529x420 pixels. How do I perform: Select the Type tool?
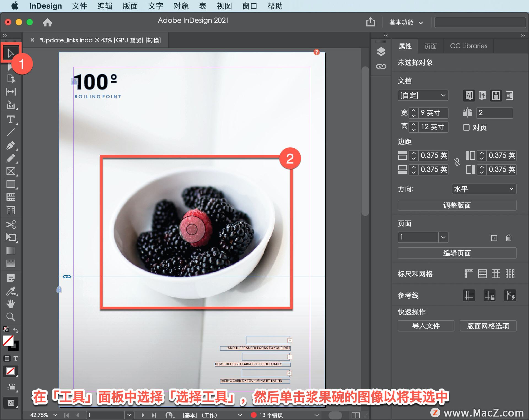[11, 119]
